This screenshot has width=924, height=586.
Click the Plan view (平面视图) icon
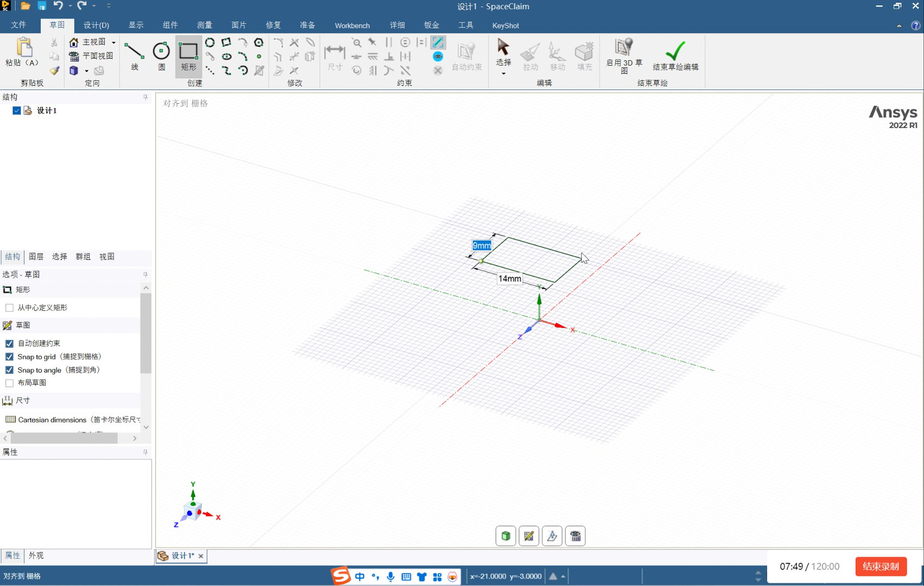coord(74,56)
